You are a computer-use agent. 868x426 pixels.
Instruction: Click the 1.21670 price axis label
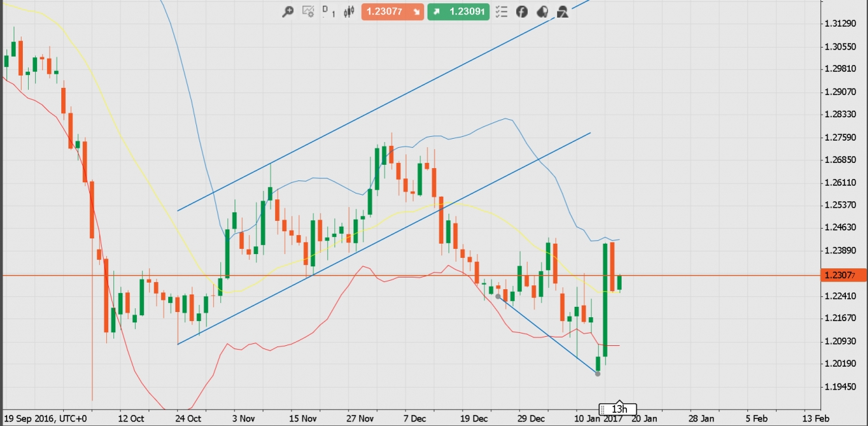click(840, 319)
